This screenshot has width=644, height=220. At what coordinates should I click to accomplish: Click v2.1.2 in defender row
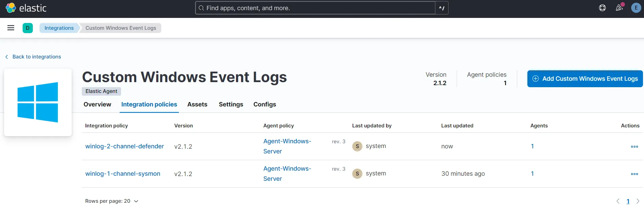click(x=183, y=147)
